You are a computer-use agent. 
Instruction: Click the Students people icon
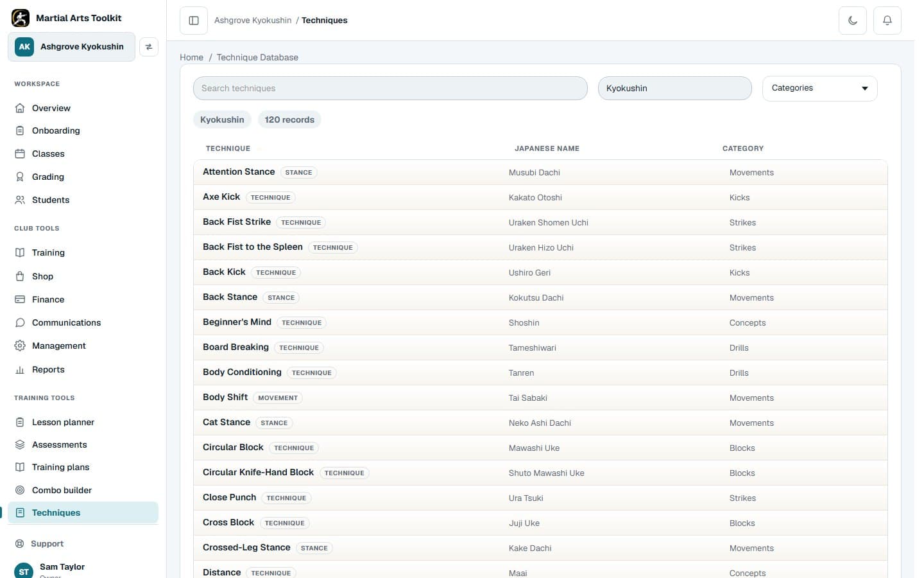[20, 200]
